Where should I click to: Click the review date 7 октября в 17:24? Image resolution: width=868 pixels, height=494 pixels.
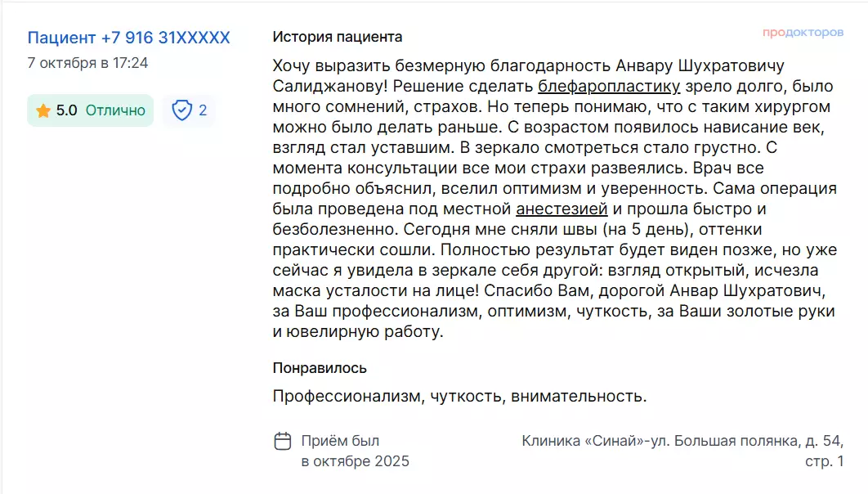pyautogui.click(x=87, y=62)
